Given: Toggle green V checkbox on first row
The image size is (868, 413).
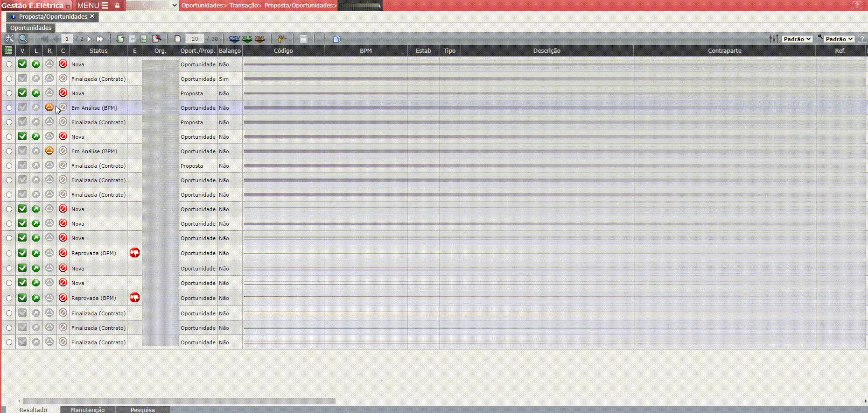Looking at the screenshot, I should coord(22,64).
